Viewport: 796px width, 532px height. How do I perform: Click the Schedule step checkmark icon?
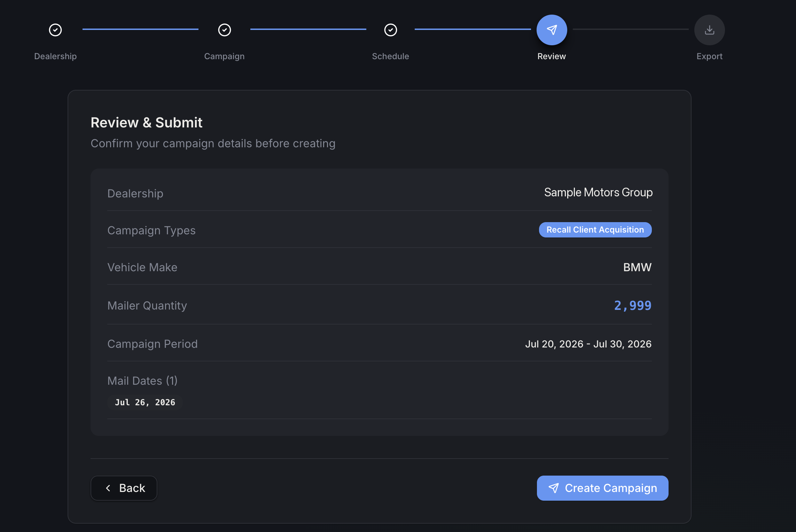coord(391,30)
